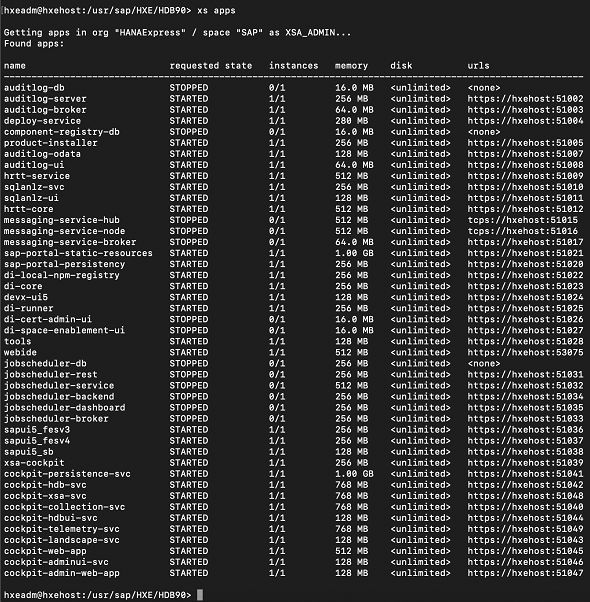This screenshot has width=590, height=602.
Task: Click cockpit-adminui-svc app name
Action: (x=56, y=562)
